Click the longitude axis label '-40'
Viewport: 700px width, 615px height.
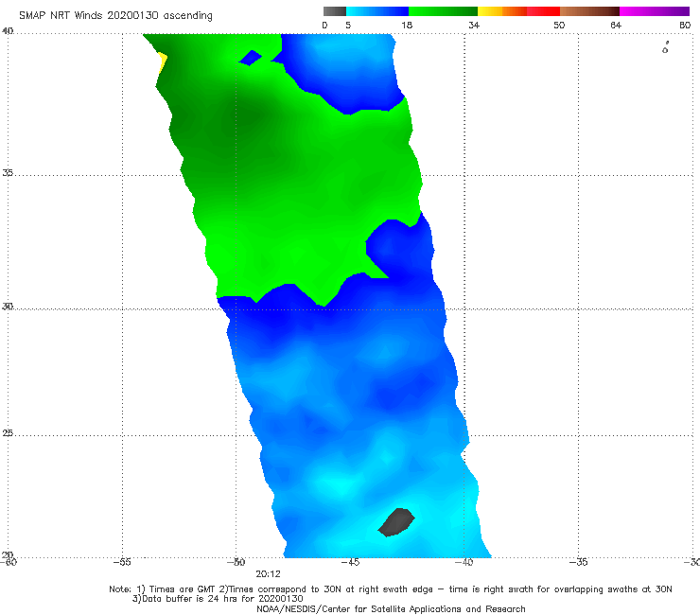(x=464, y=562)
